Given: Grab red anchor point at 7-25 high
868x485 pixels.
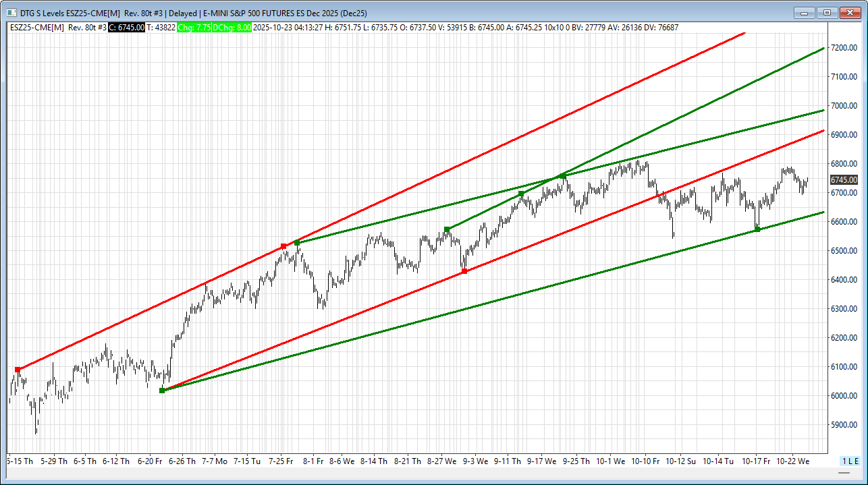Looking at the screenshot, I should pyautogui.click(x=283, y=246).
